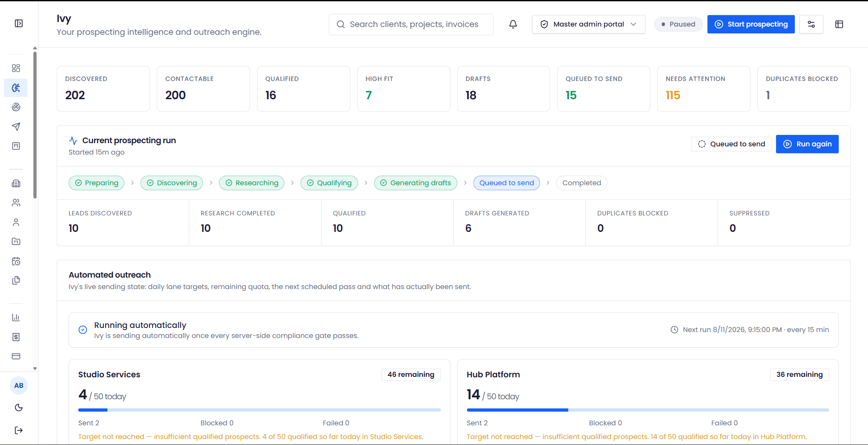This screenshot has width=868, height=445.
Task: Click the activity pulse icon beside Current prospecting run
Action: pos(73,140)
